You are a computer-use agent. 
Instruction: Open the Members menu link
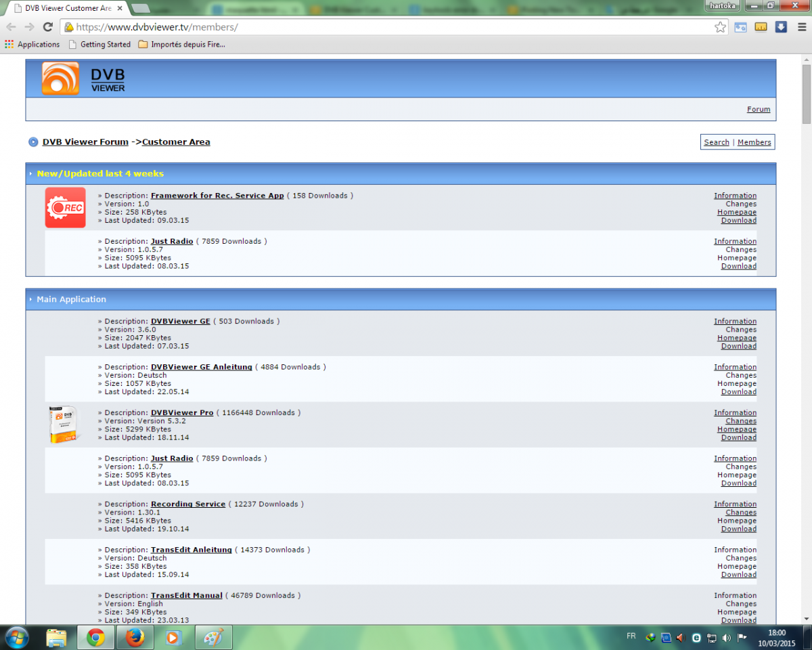point(754,142)
